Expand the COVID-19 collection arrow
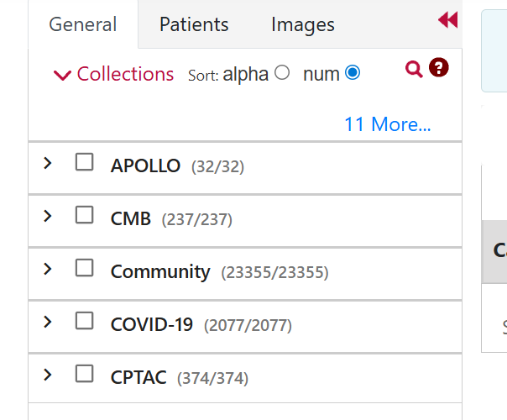 tap(48, 322)
